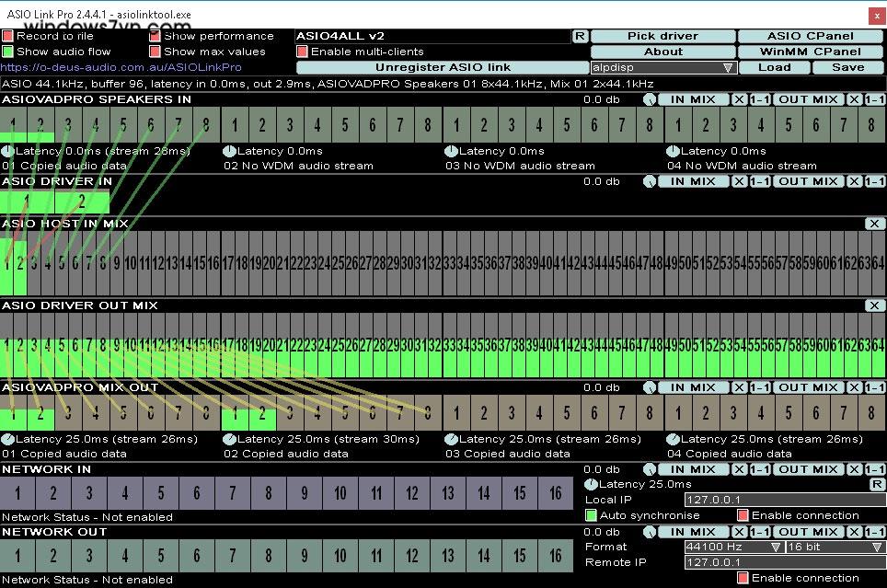The height and width of the screenshot is (588, 887).
Task: Open the About panel
Action: point(662,52)
